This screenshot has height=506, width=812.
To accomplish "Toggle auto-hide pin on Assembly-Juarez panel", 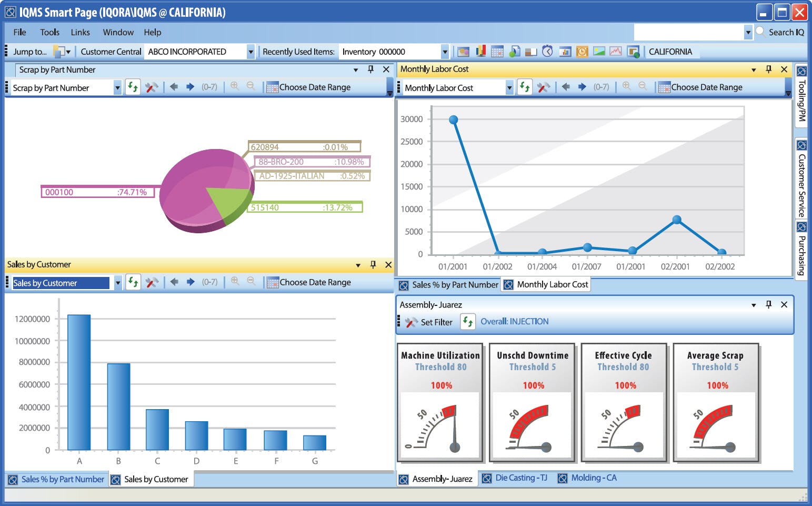I will [x=769, y=305].
